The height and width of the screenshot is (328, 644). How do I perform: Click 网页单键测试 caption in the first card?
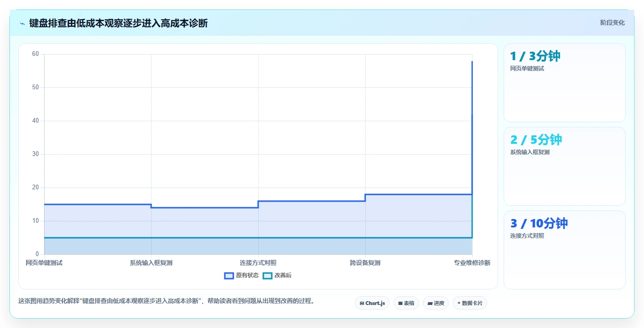[527, 69]
